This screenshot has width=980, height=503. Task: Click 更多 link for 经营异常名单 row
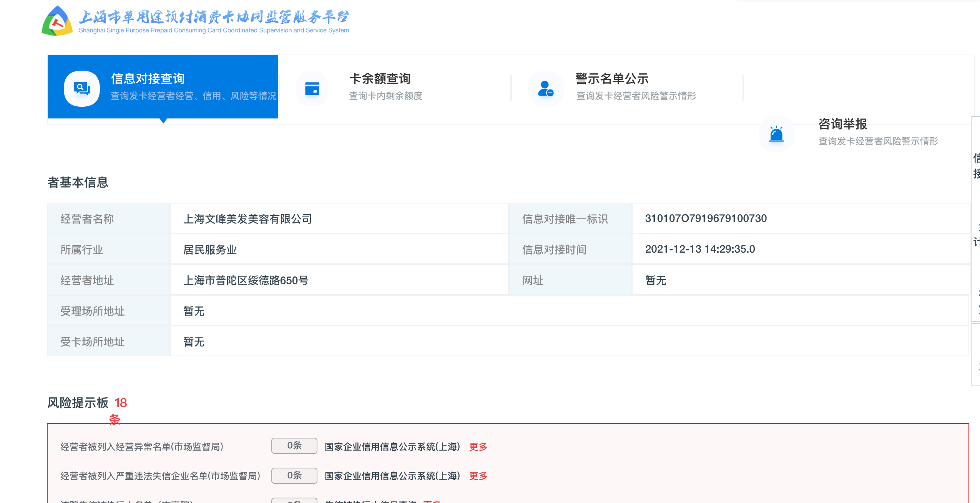[478, 447]
